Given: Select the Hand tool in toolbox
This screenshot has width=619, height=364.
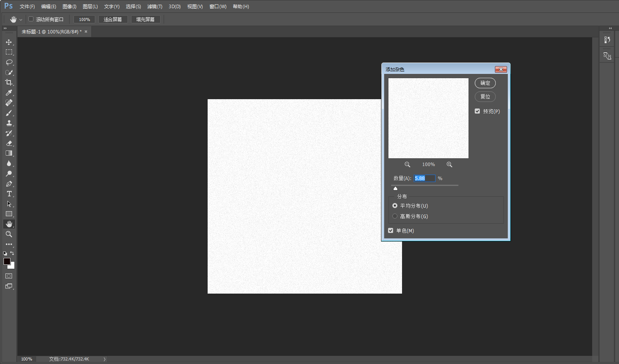Looking at the screenshot, I should [9, 224].
